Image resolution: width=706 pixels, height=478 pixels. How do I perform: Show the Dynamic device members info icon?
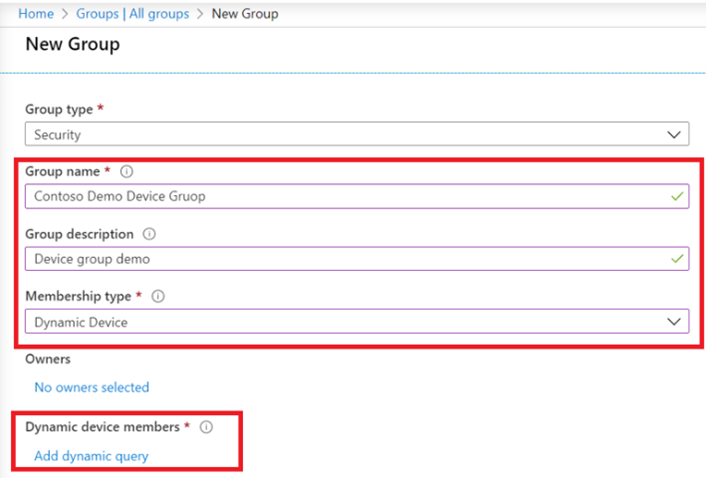[x=206, y=427]
